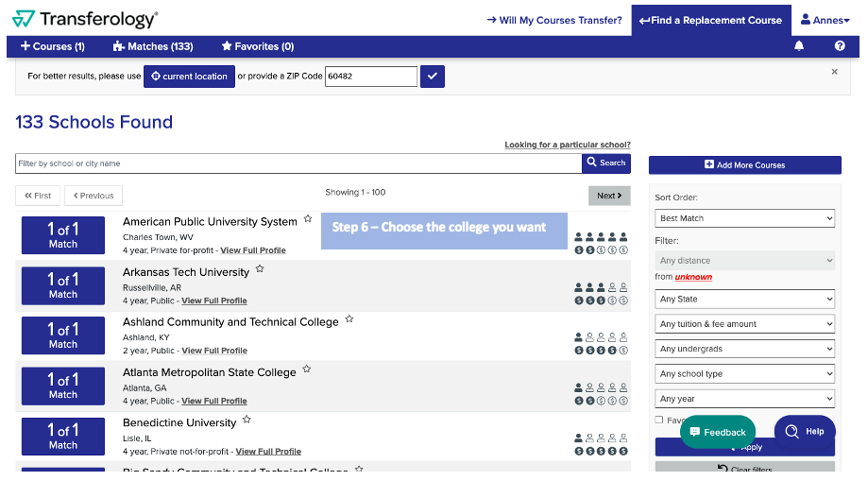Open the Any tuition & fee amount dropdown
Viewport: 868px width, 481px height.
click(x=744, y=323)
